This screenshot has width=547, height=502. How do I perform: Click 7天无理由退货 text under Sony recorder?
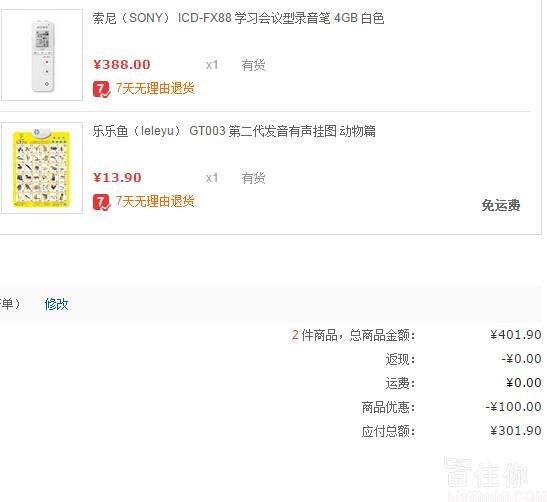pyautogui.click(x=155, y=88)
